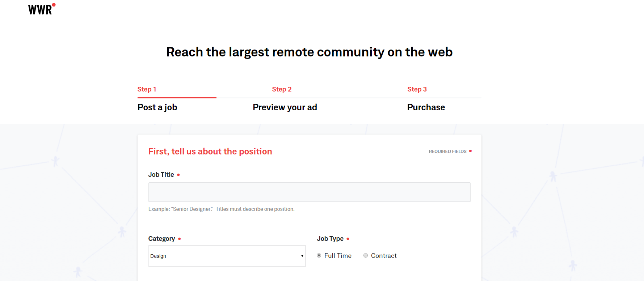This screenshot has height=281, width=644.
Task: Go to Step 1 tab
Action: tap(147, 89)
